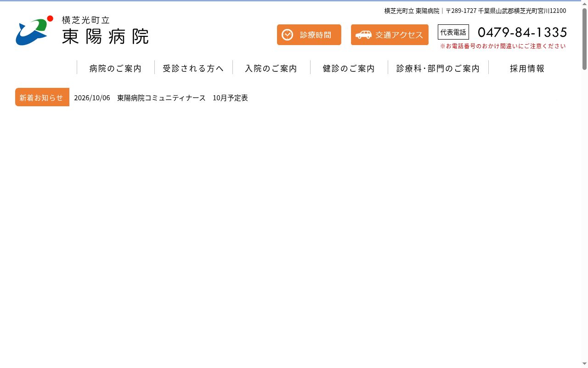Image resolution: width=588 pixels, height=368 pixels.
Task: Click the clock icon on 診療時間 button
Action: (287, 35)
